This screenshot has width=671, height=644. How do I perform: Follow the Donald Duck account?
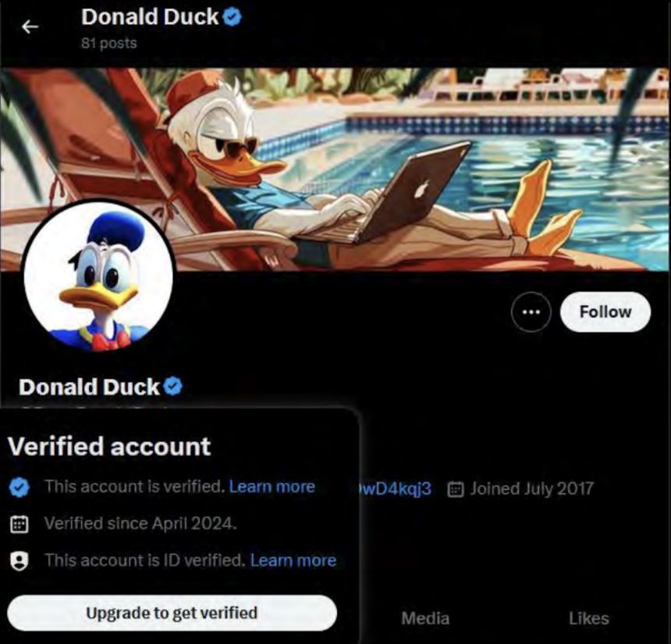point(605,311)
